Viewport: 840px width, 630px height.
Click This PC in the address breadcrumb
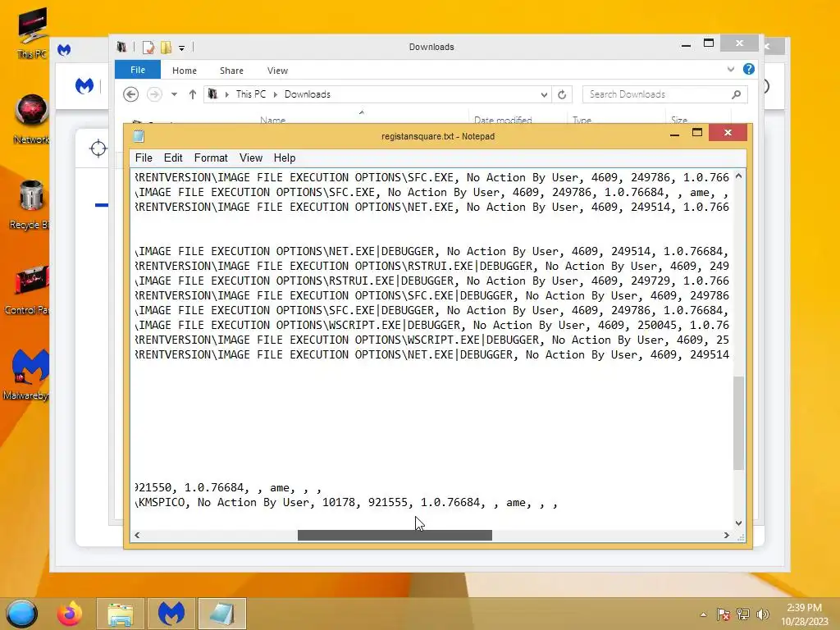click(251, 94)
